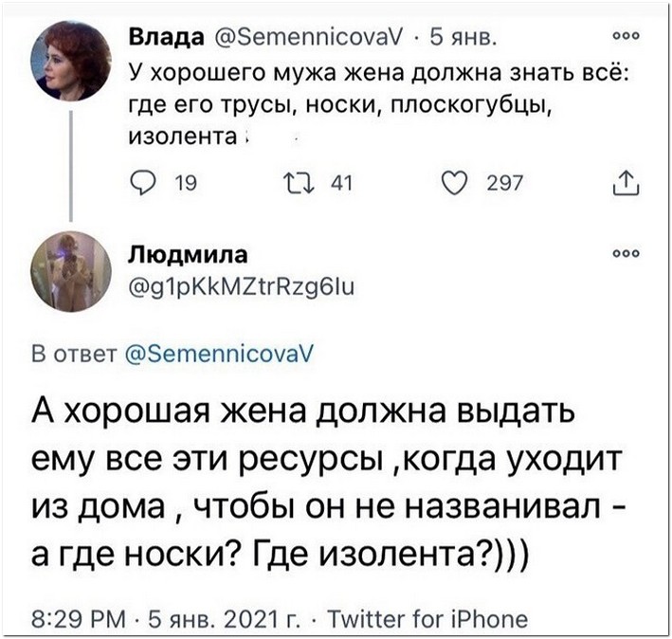This screenshot has height=639, width=672.
Task: Click Влада's tweet text to open it
Action: [x=379, y=104]
